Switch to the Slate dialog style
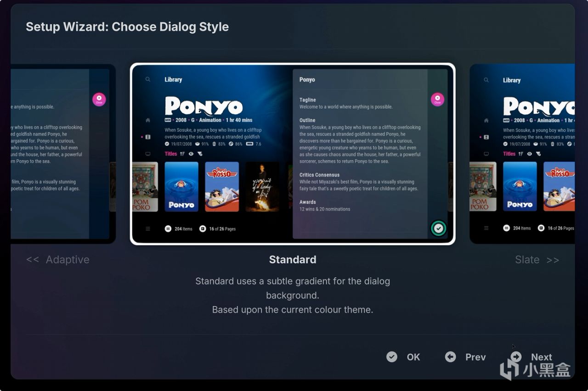Image resolution: width=588 pixels, height=391 pixels. pos(537,260)
